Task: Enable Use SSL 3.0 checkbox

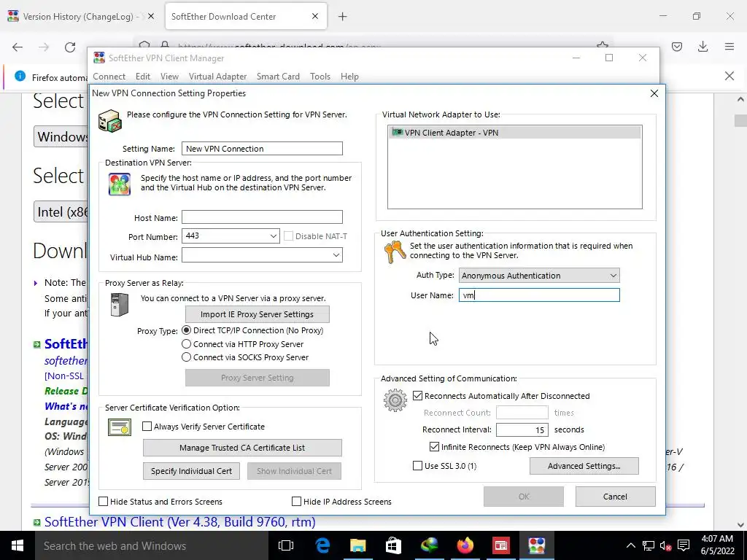Action: pos(417,466)
